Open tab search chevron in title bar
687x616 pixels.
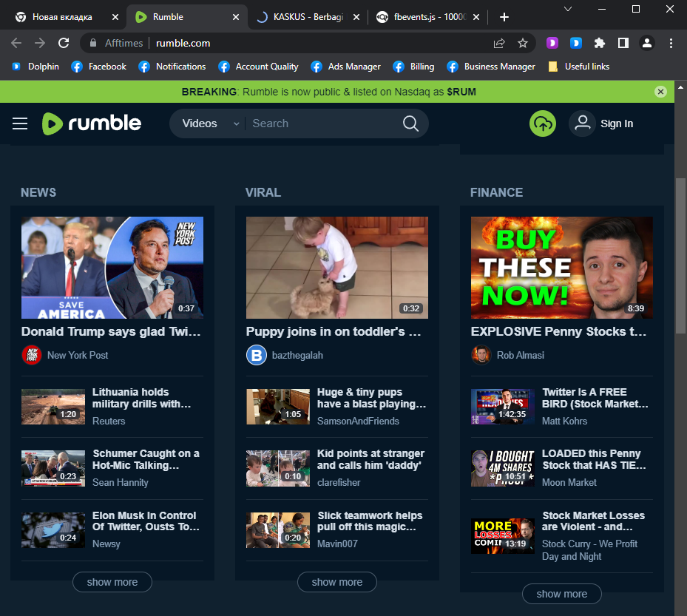[568, 9]
